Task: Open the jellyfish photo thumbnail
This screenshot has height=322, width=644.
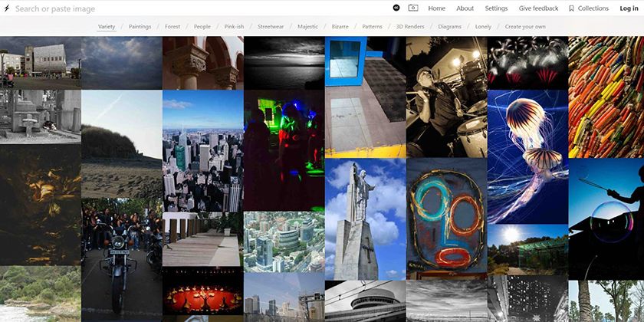Action: click(527, 157)
